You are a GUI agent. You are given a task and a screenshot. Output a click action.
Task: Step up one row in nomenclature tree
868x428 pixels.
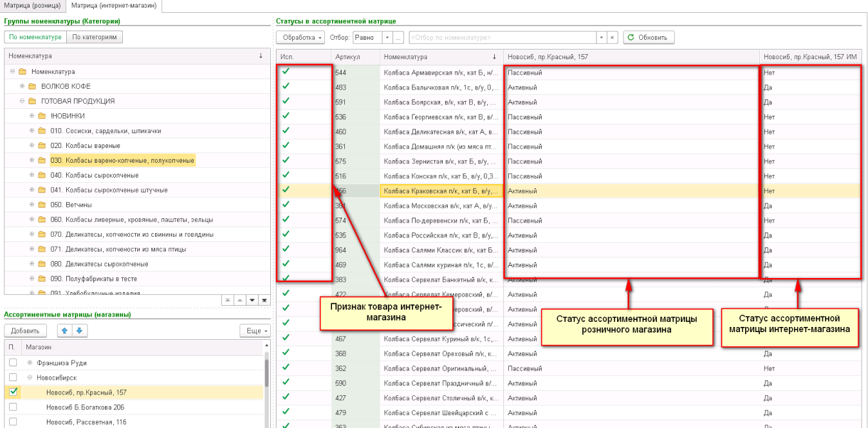coord(239,301)
